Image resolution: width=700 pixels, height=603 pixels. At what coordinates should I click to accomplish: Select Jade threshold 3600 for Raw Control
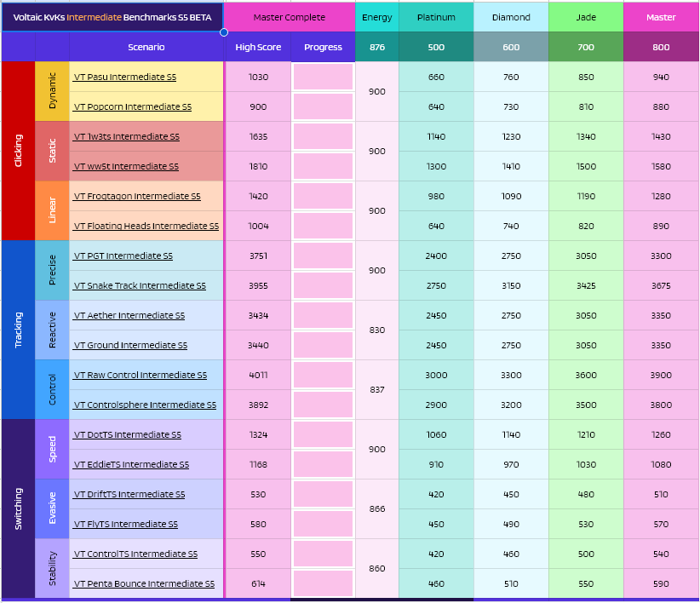tap(586, 375)
